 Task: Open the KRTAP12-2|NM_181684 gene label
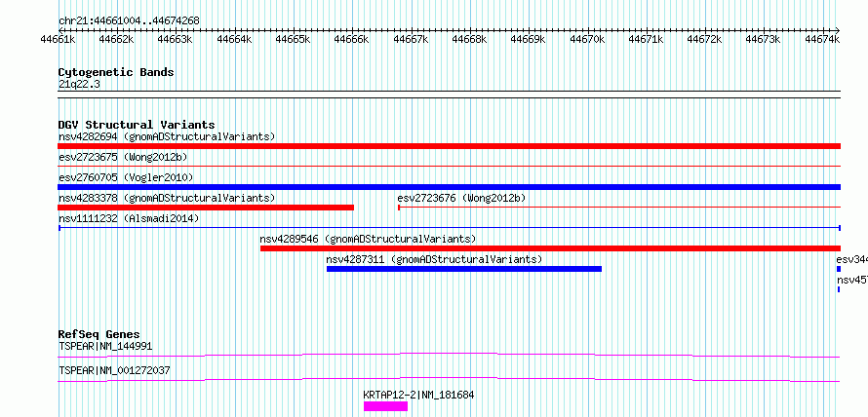[419, 396]
